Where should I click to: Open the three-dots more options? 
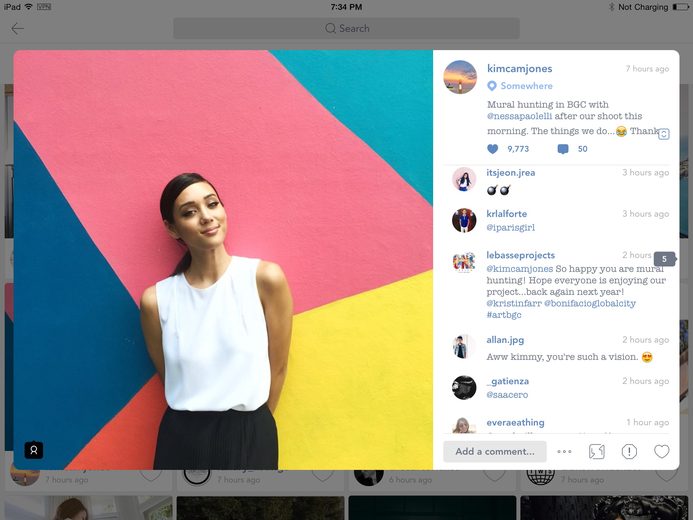click(564, 452)
